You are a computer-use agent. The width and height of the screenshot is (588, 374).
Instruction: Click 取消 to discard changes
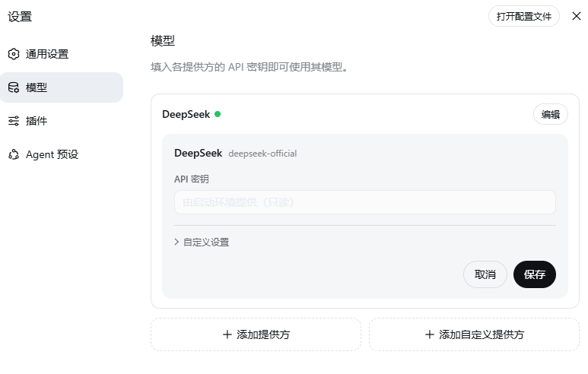tap(485, 274)
